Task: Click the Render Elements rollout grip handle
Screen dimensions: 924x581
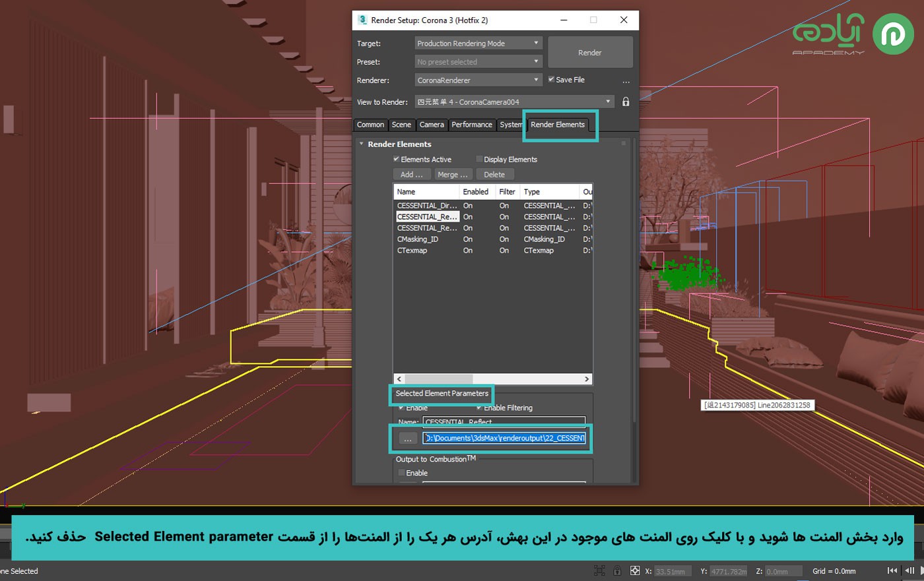Action: (623, 143)
